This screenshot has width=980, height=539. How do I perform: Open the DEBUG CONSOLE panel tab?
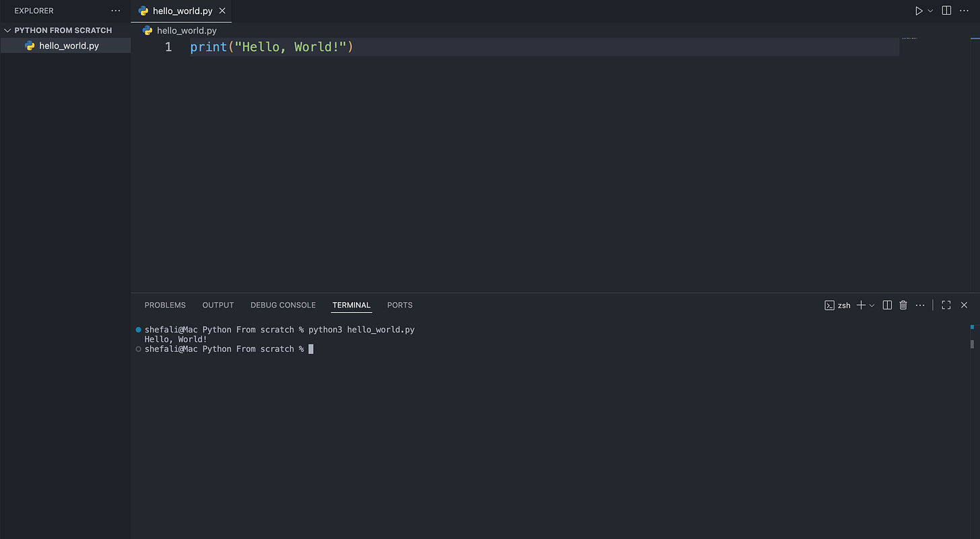point(283,305)
